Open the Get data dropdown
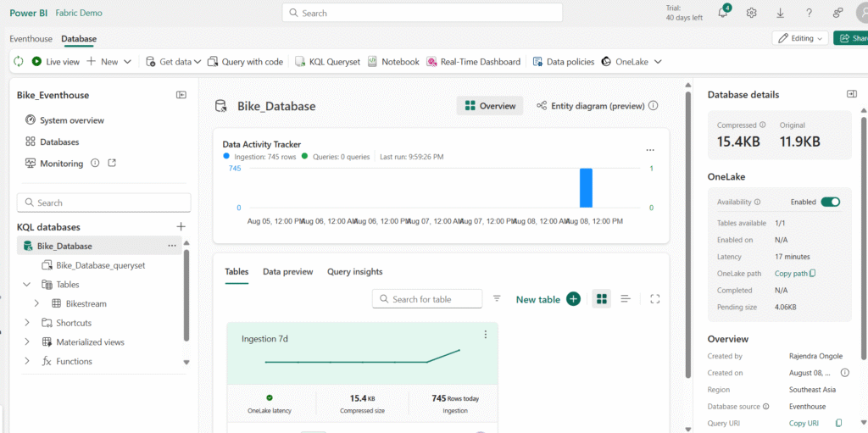 click(173, 62)
